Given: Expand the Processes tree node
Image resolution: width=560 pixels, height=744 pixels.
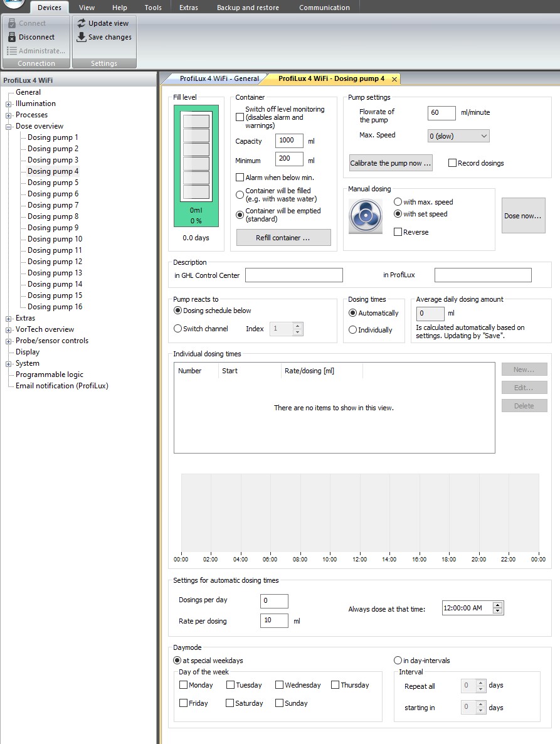Looking at the screenshot, I should coord(9,115).
